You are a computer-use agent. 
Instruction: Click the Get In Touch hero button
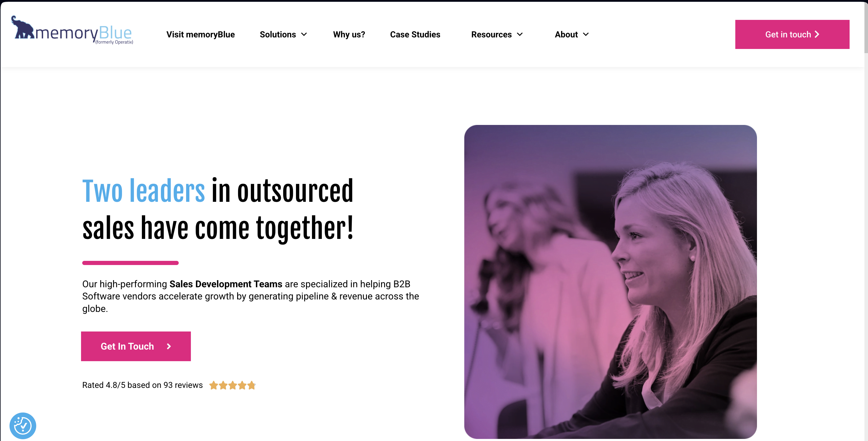coord(136,346)
